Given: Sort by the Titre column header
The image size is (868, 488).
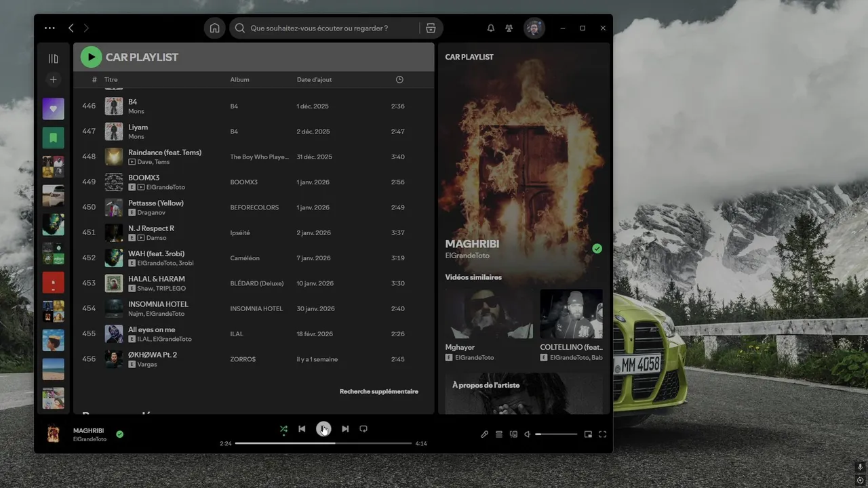Looking at the screenshot, I should (x=111, y=79).
